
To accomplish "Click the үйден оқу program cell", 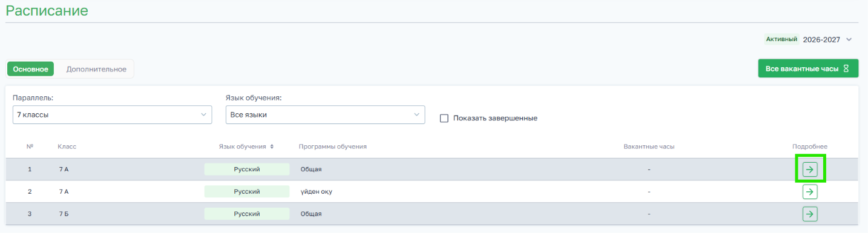I will (317, 192).
